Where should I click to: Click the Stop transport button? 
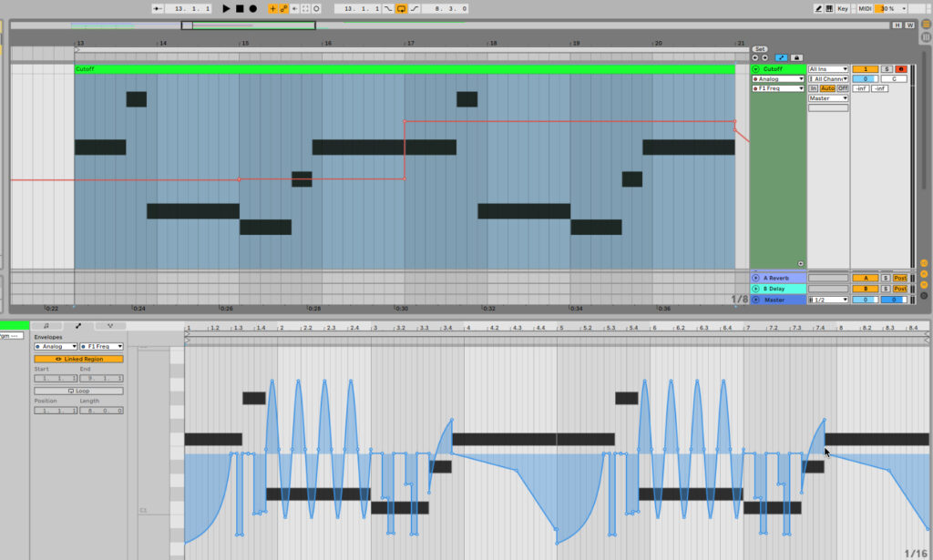(x=240, y=8)
